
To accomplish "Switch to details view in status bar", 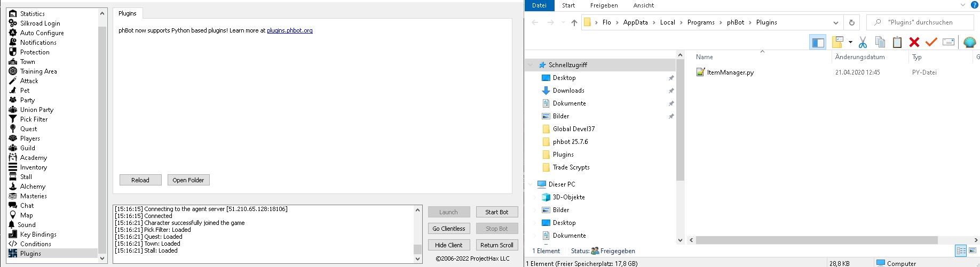I will pyautogui.click(x=961, y=250).
